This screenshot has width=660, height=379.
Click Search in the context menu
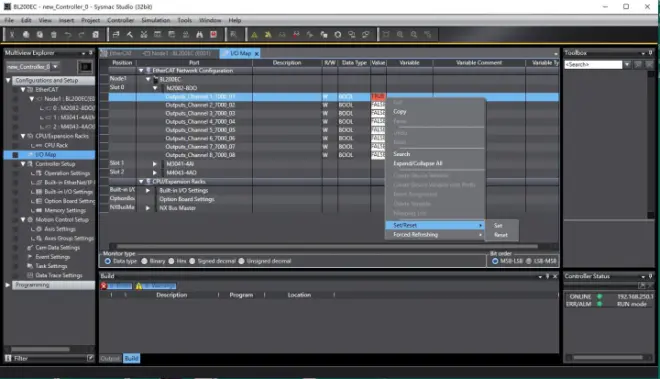click(435, 154)
